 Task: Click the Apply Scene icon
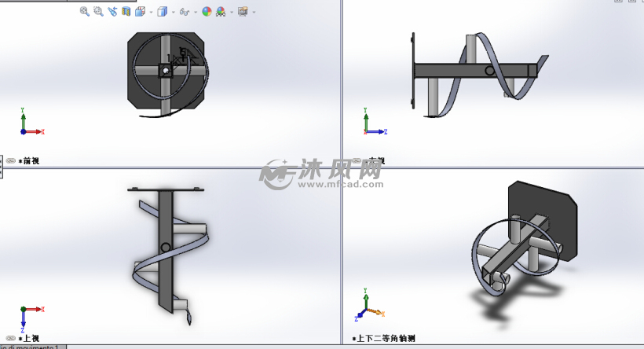(x=221, y=12)
